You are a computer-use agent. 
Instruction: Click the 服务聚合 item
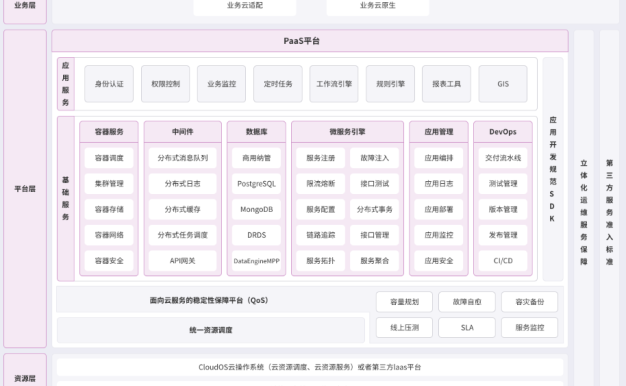[x=374, y=261]
